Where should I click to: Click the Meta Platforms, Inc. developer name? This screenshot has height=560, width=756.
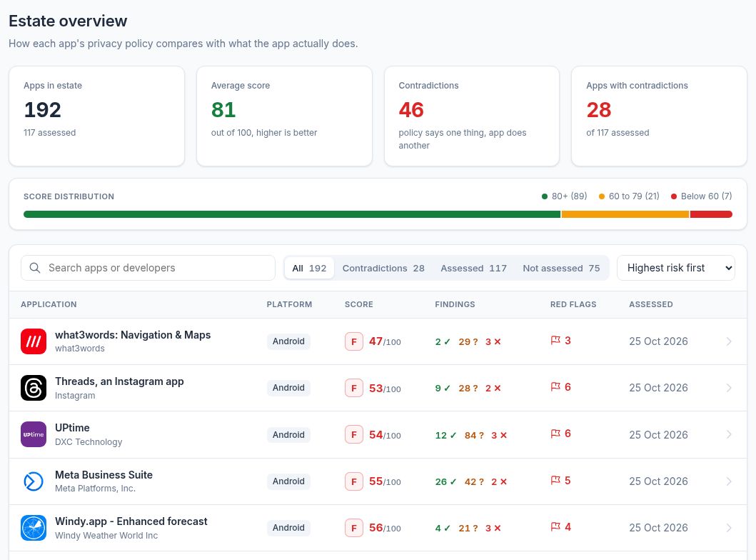pyautogui.click(x=95, y=488)
